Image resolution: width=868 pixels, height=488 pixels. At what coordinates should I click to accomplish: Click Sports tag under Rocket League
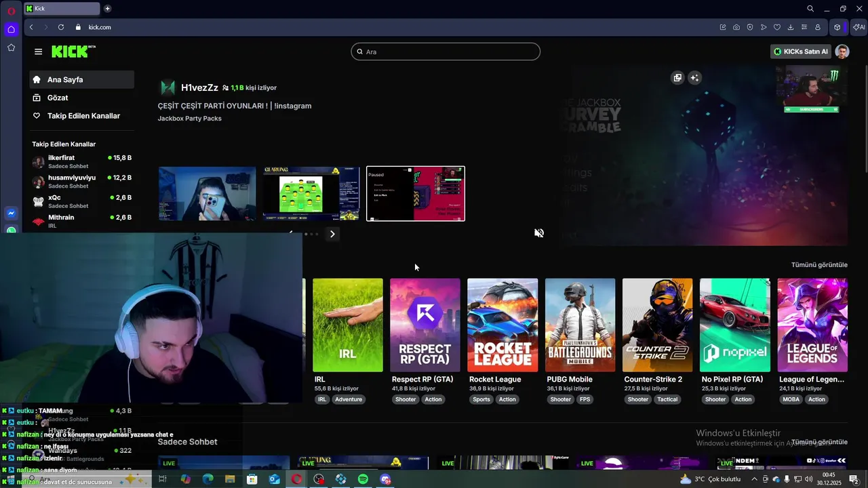tap(481, 400)
